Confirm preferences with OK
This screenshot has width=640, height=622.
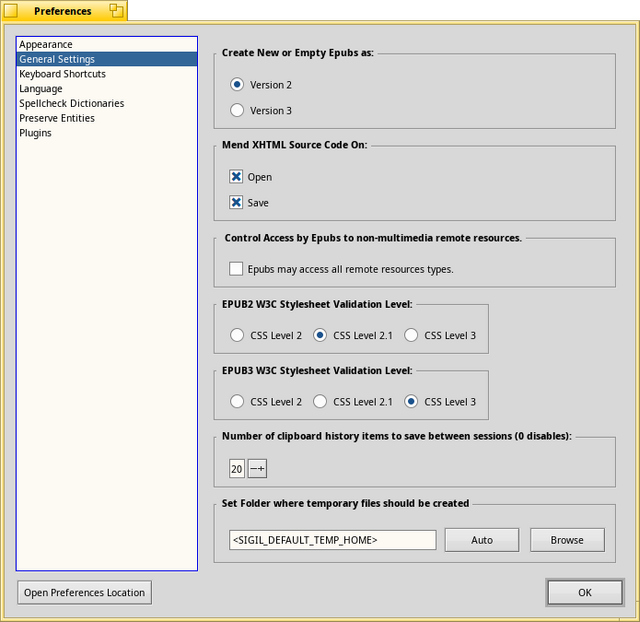pyautogui.click(x=585, y=593)
